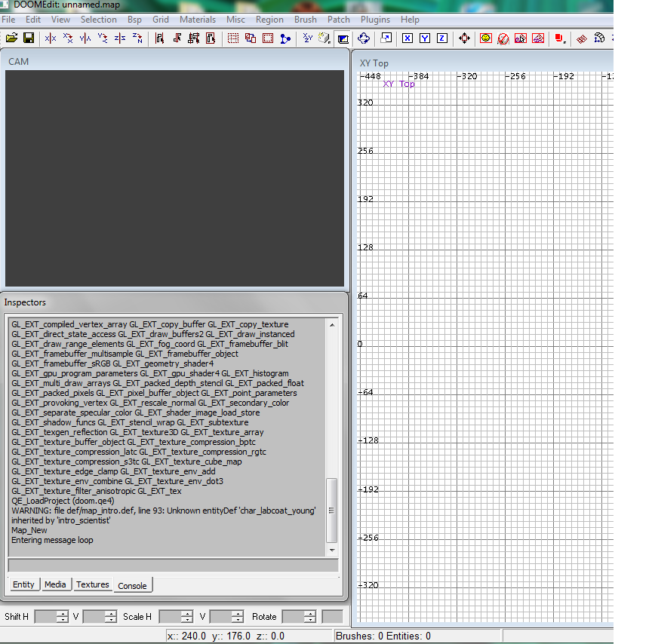652x644 pixels.
Task: Switch to the Entity inspector tab
Action: click(23, 584)
